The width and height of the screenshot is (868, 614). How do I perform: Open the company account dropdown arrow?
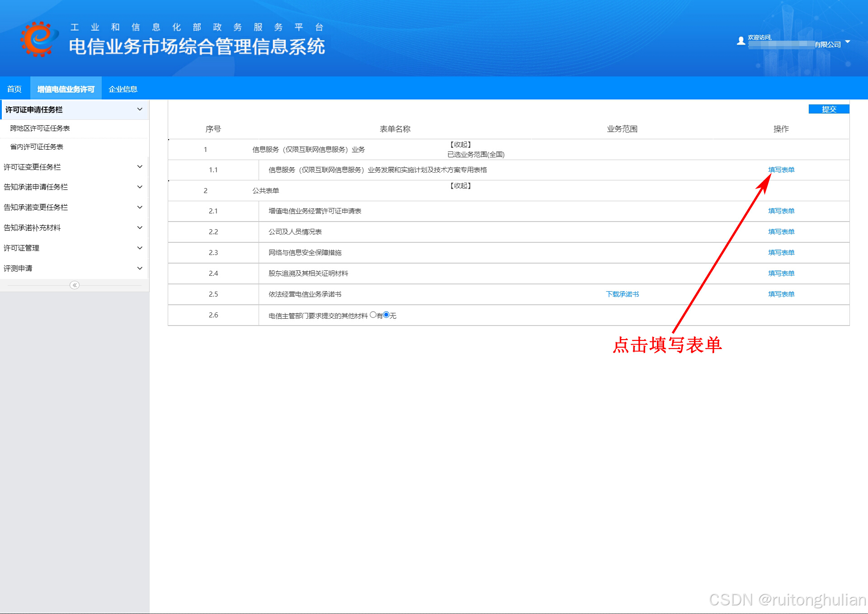[848, 42]
